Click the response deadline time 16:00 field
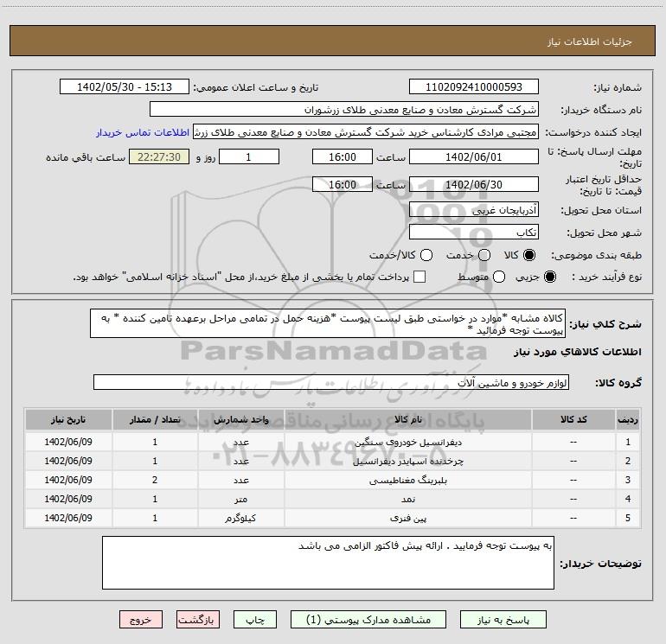Screen dimensions: 666x644 pyautogui.click(x=343, y=156)
